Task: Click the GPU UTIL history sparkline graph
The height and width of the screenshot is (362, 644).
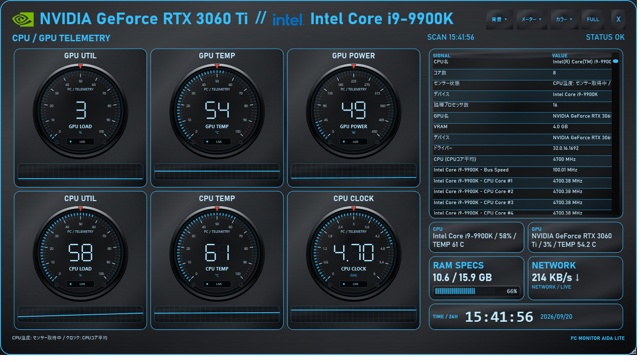Action: point(80,171)
